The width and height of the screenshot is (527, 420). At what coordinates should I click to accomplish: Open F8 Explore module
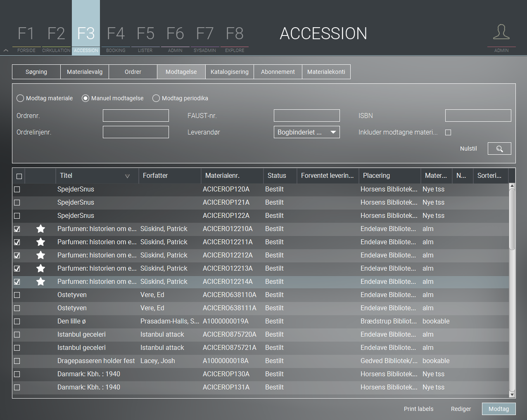(x=235, y=38)
